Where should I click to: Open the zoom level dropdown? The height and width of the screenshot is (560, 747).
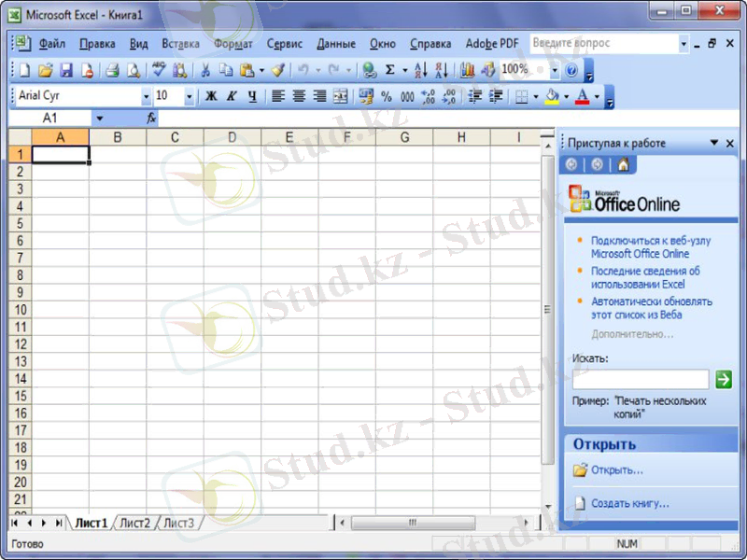click(x=555, y=70)
